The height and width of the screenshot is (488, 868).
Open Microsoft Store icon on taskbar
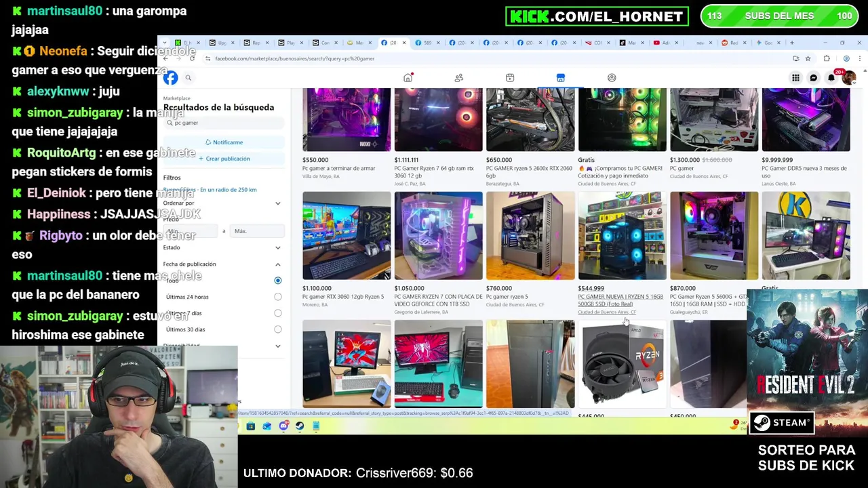[251, 426]
